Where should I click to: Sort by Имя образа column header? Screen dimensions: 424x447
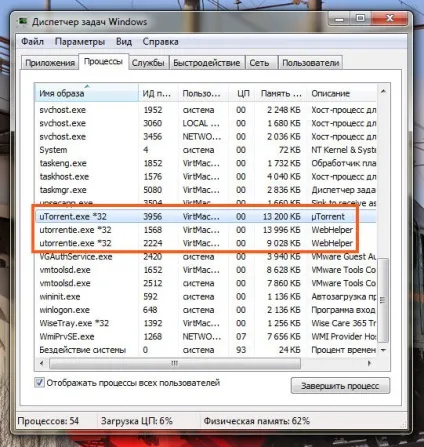tap(86, 93)
